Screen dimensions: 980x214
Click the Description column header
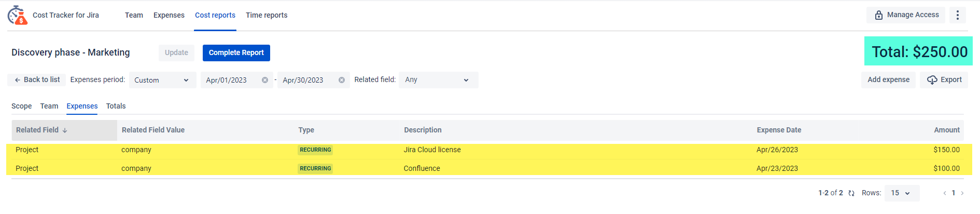[x=423, y=130]
